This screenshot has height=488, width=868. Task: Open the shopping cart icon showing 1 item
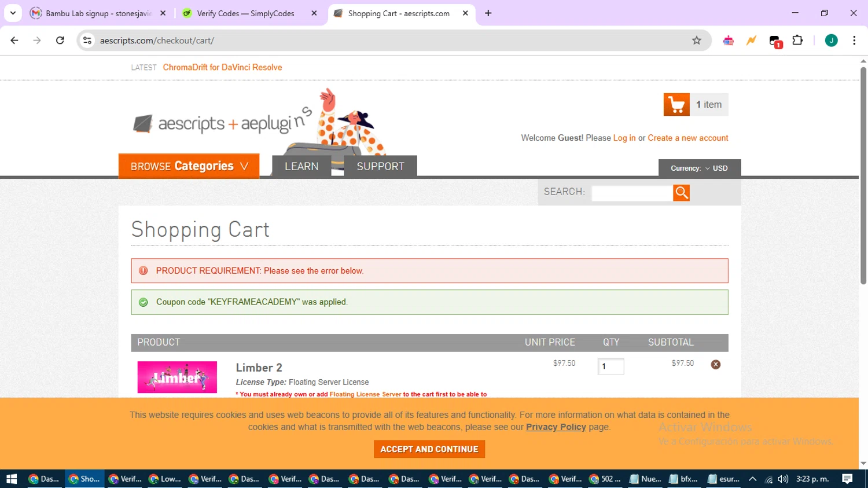[676, 105]
